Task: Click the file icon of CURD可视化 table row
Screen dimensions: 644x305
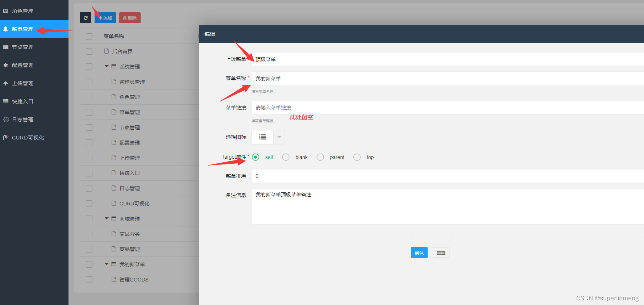Action: pos(114,203)
